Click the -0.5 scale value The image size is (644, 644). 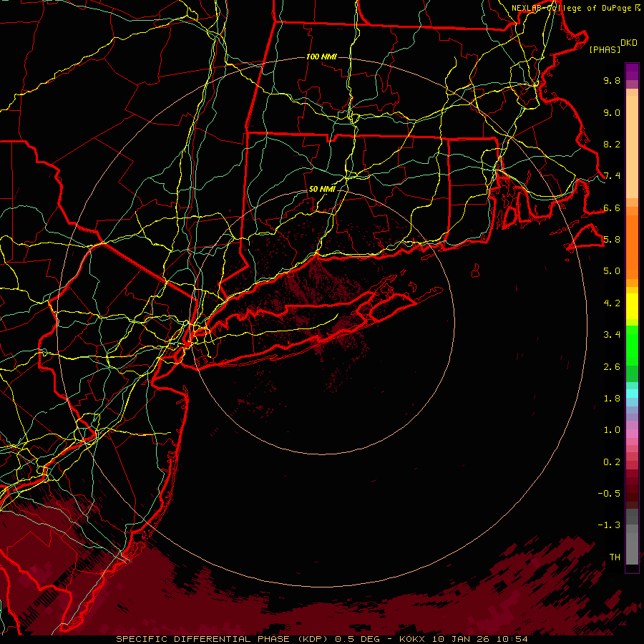(x=609, y=494)
